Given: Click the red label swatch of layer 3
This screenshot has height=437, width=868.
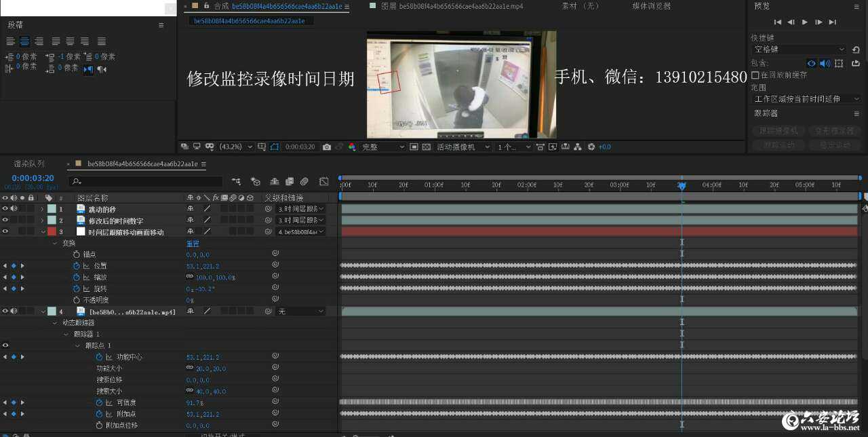Looking at the screenshot, I should click(x=52, y=232).
